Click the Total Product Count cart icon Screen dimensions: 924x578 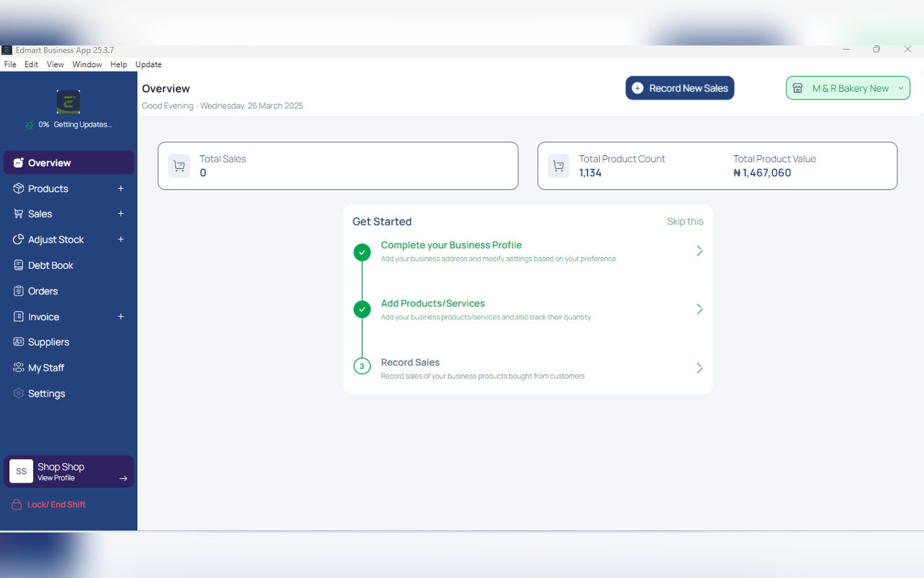pyautogui.click(x=559, y=166)
